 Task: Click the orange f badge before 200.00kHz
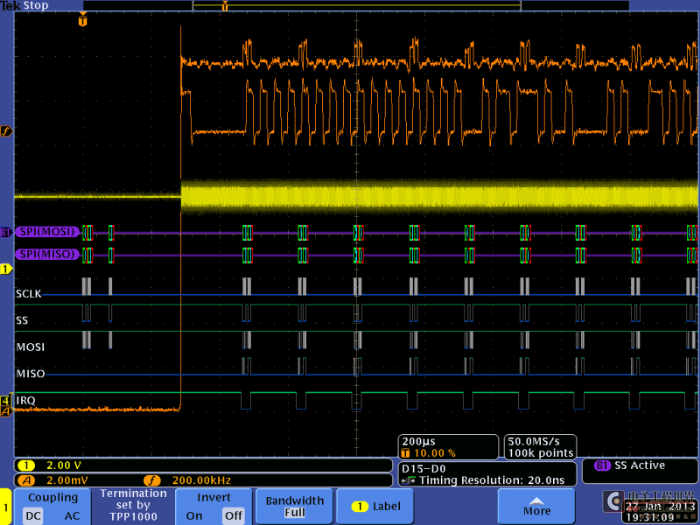[152, 480]
